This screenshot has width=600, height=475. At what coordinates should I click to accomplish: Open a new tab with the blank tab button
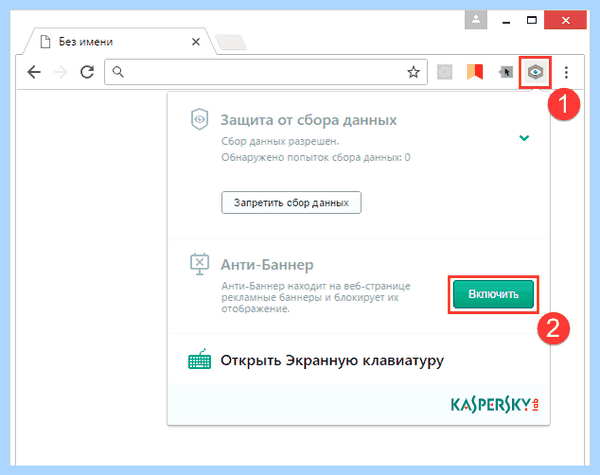point(231,42)
